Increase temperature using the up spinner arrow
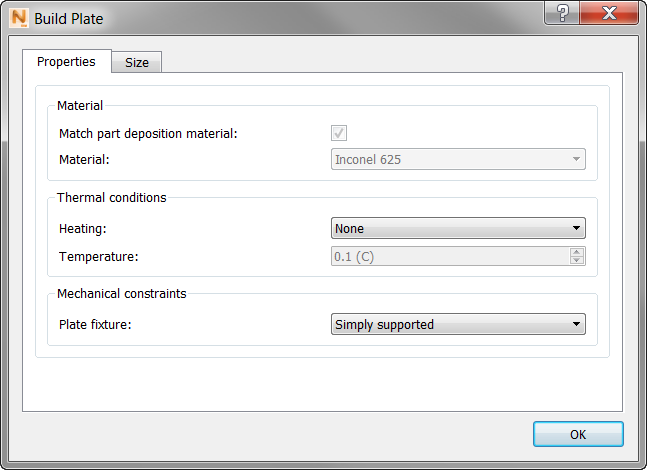This screenshot has height=470, width=647. click(x=577, y=251)
